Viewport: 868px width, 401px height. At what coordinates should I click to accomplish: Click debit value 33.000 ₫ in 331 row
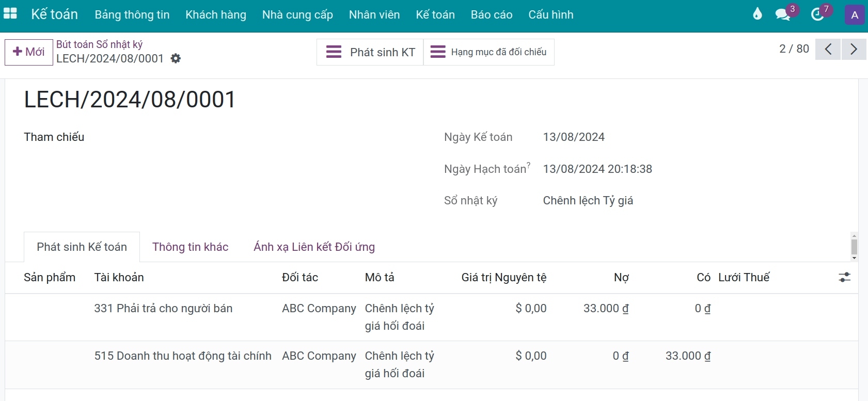[x=606, y=308]
